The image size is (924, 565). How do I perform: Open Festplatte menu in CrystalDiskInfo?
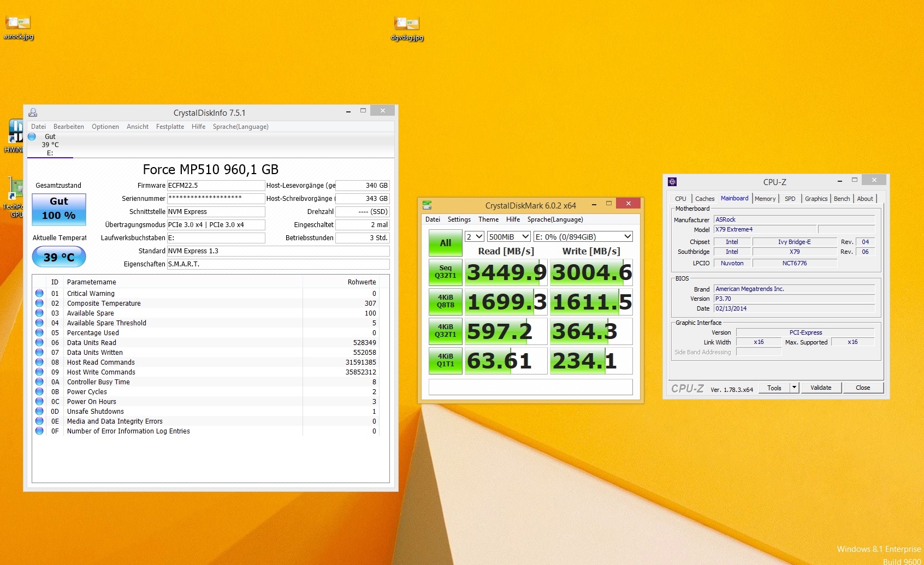(x=170, y=127)
